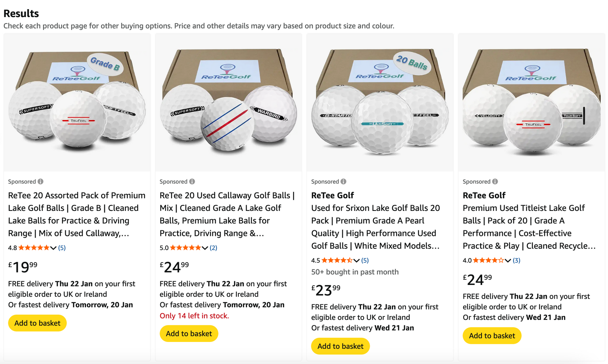Click the Sponsored info icon on Titleist listing
Image resolution: width=608 pixels, height=364 pixels.
495,182
